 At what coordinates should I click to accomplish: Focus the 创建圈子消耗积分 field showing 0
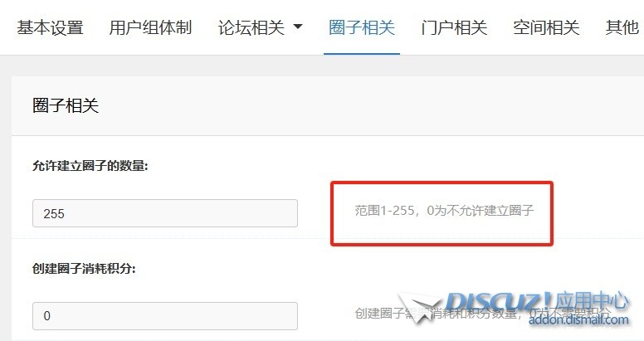tap(165, 316)
